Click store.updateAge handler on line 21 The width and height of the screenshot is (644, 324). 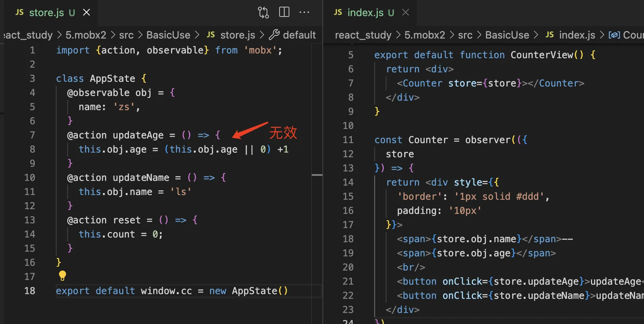pyautogui.click(x=536, y=281)
